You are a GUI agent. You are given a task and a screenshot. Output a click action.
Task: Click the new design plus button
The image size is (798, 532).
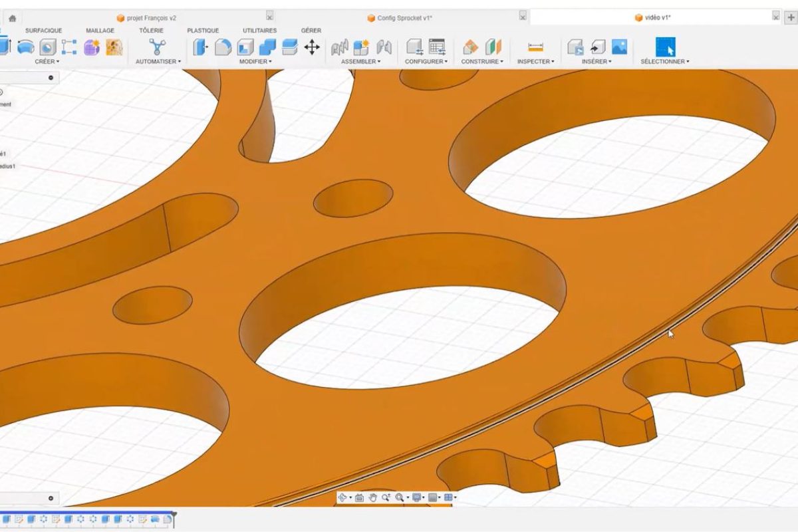[791, 18]
